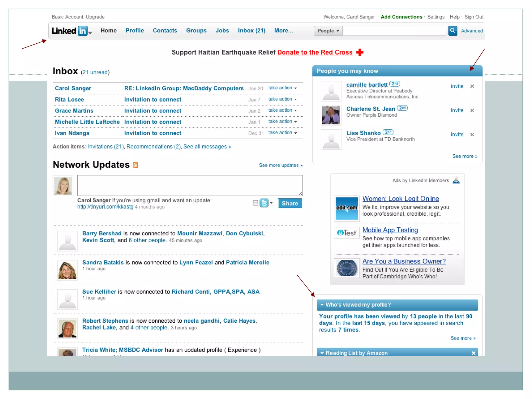Close the Reading List by Amazon panel
The width and height of the screenshot is (532, 399).
pos(473,353)
